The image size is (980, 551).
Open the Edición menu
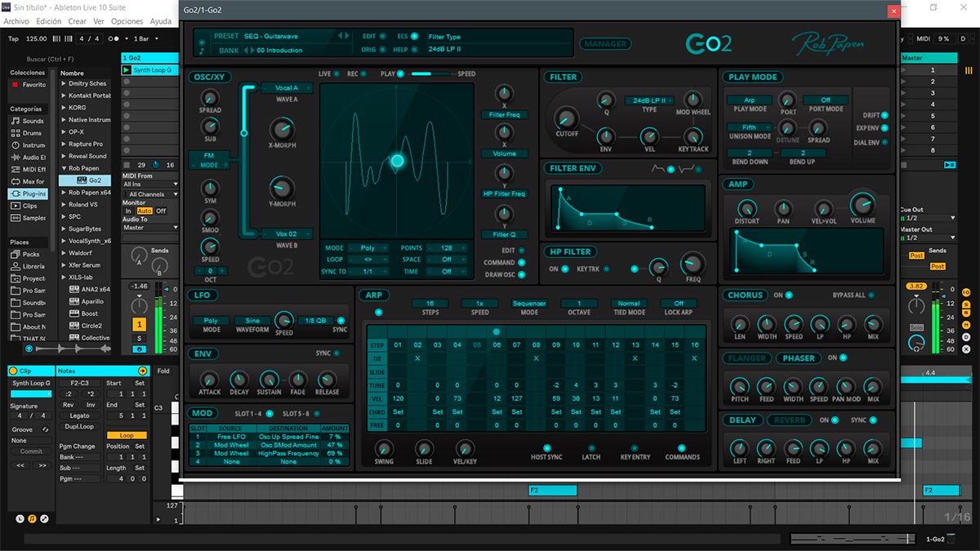[48, 21]
